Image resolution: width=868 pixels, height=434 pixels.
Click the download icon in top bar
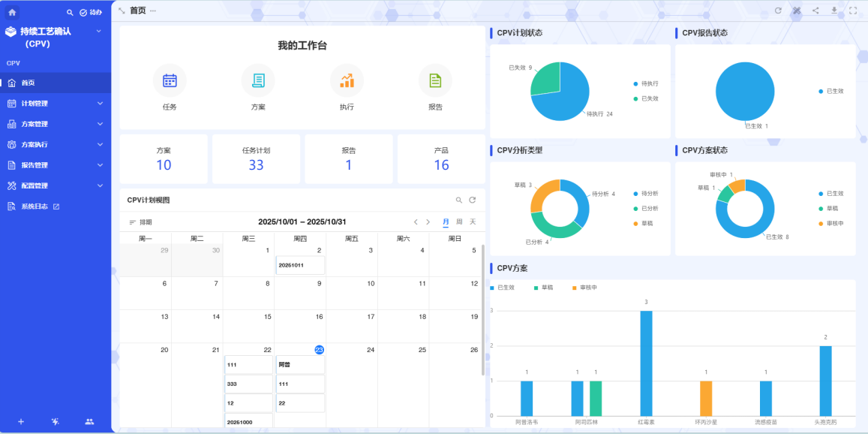(x=834, y=11)
